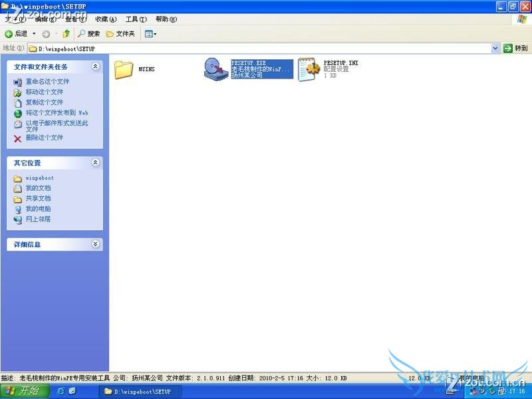The image size is (532, 399).
Task: Open the 查看 (View) menu
Action: click(76, 19)
